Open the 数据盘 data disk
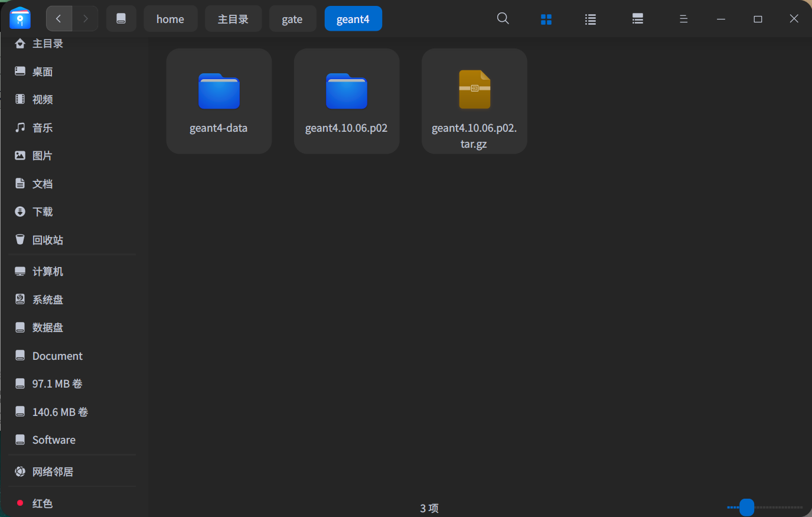The height and width of the screenshot is (517, 812). 46,327
